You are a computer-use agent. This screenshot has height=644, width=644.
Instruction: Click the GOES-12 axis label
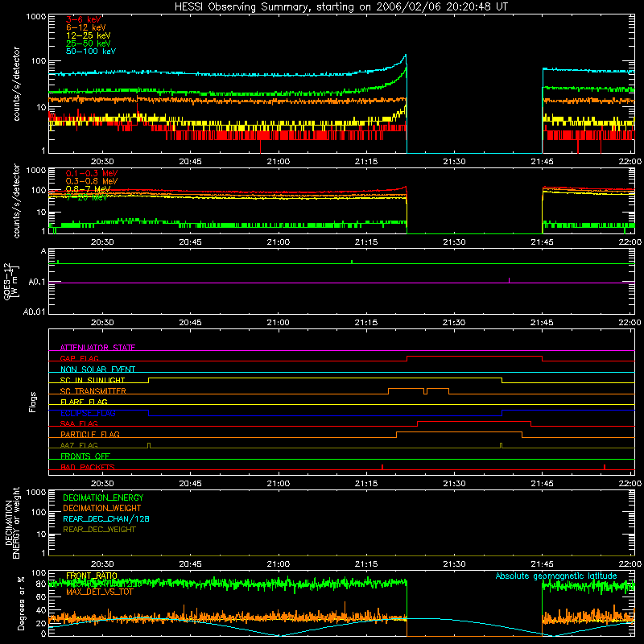pos(11,281)
